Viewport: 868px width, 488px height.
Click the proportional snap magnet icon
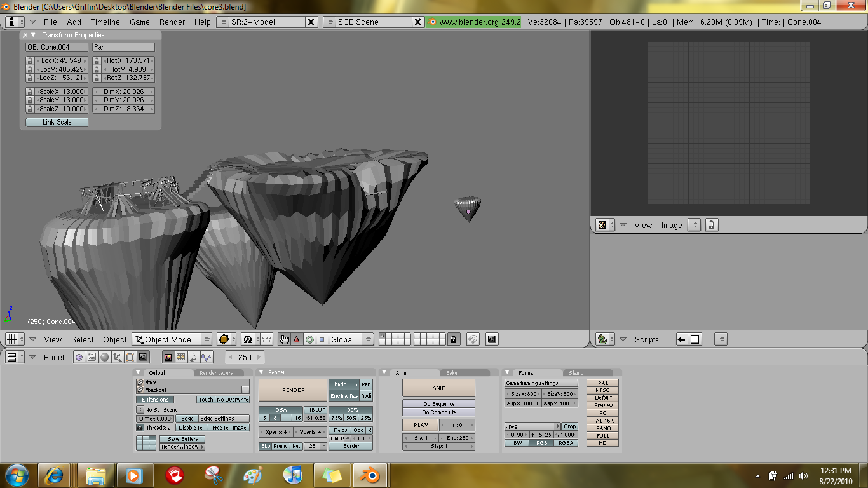(473, 339)
